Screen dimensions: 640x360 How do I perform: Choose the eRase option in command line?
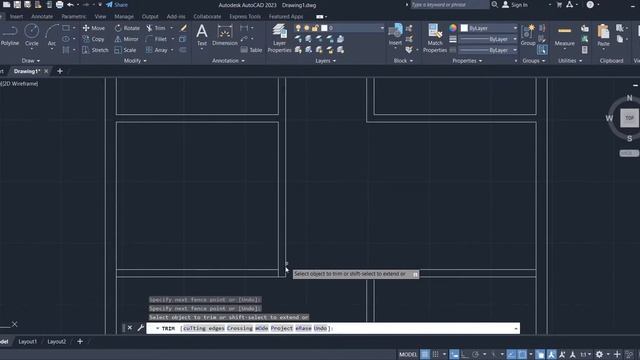tap(303, 328)
